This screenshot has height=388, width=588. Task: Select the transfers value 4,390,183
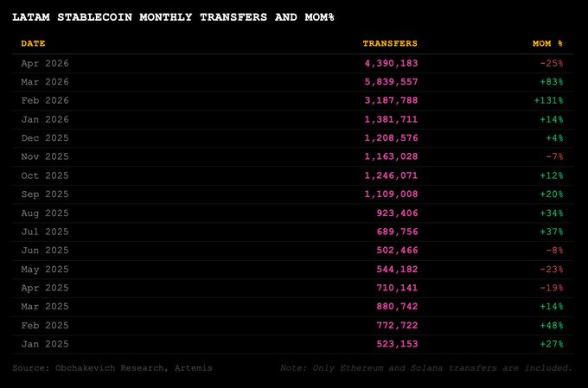tap(391, 63)
